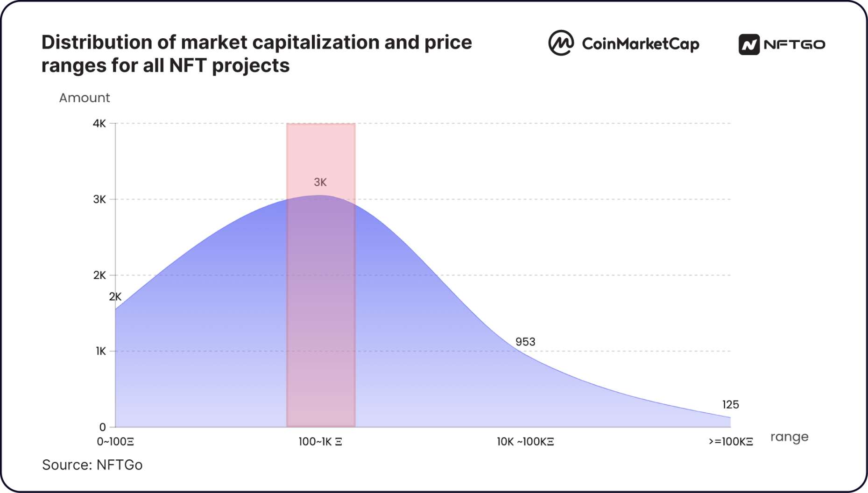This screenshot has height=493, width=868.
Task: Click the Amount axis title
Action: (x=85, y=98)
